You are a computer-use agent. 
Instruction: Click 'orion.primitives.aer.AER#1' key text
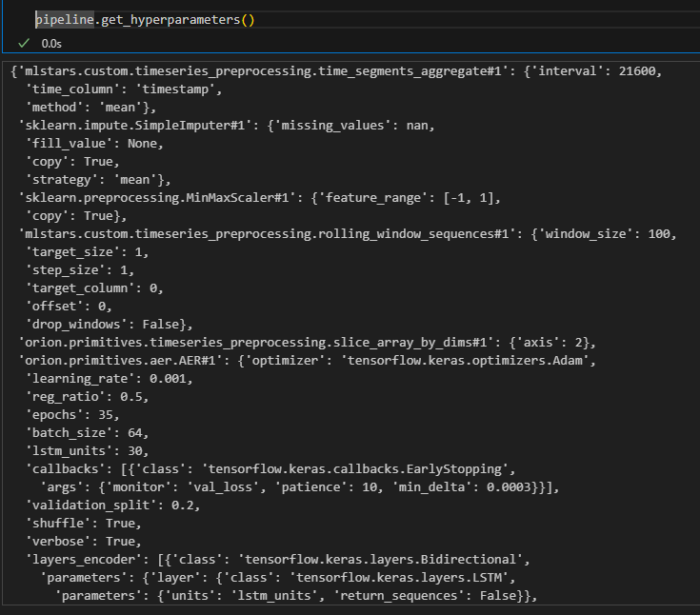coord(120,361)
